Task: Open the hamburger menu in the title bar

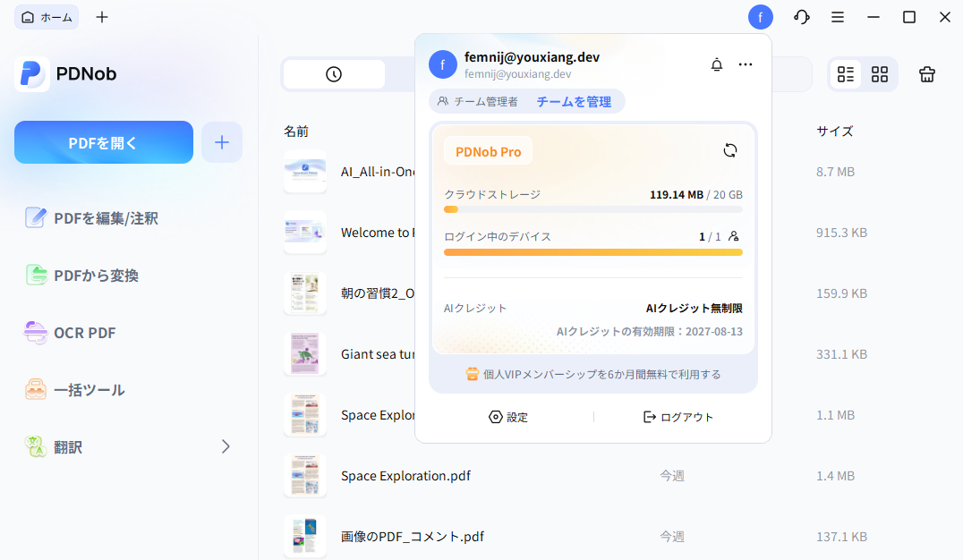Action: point(837,17)
